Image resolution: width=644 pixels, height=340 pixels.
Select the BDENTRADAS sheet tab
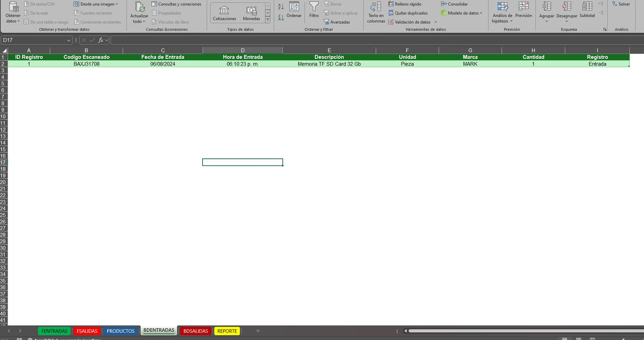point(159,331)
